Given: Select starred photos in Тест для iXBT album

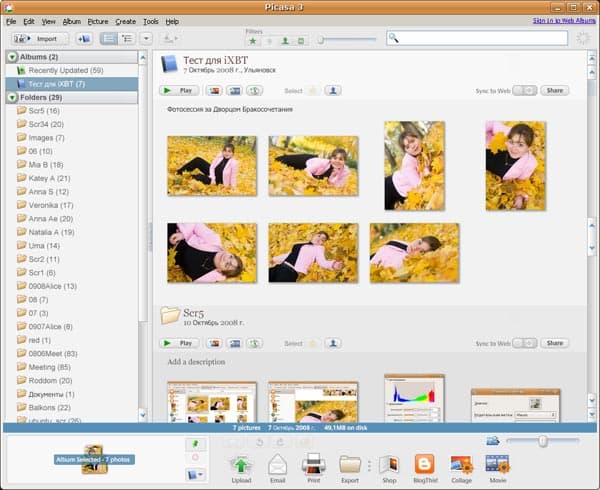Looking at the screenshot, I should pos(313,91).
